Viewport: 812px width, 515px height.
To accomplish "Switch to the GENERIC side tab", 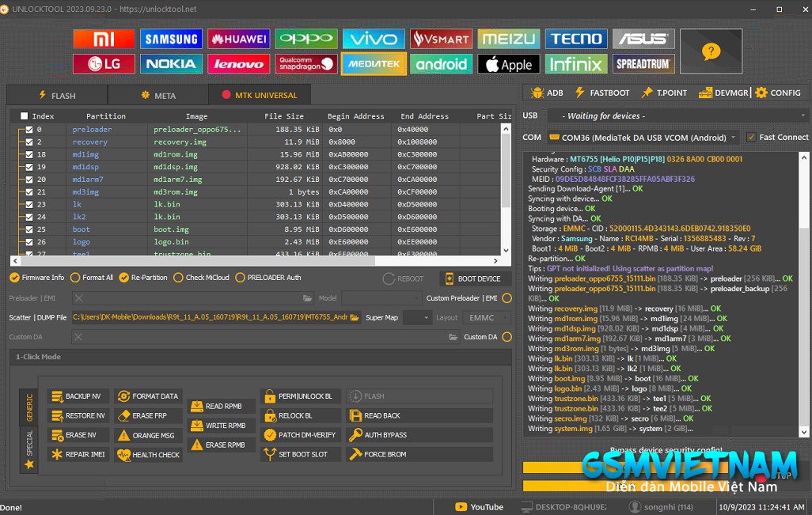I will [x=29, y=407].
